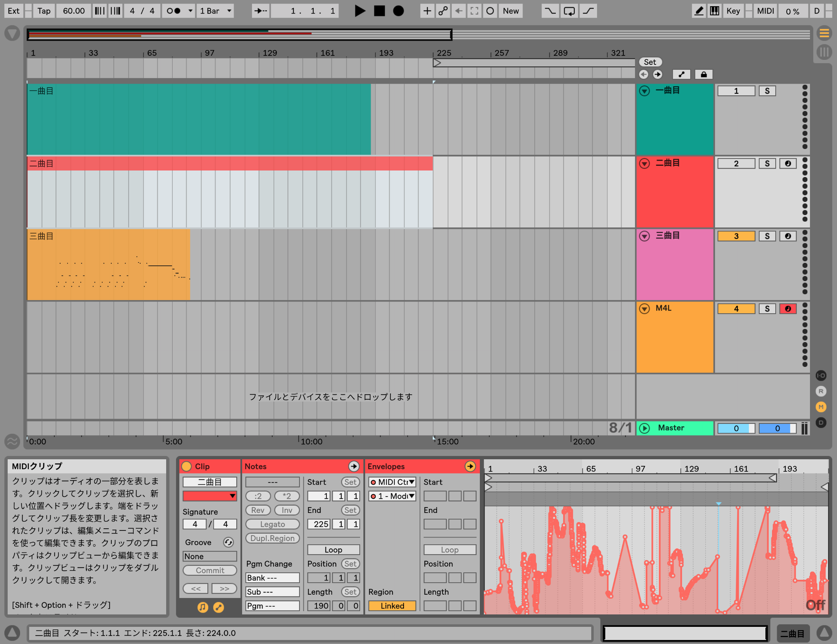The height and width of the screenshot is (644, 837).
Task: Collapse the 一曲目 track fold button
Action: (x=645, y=91)
